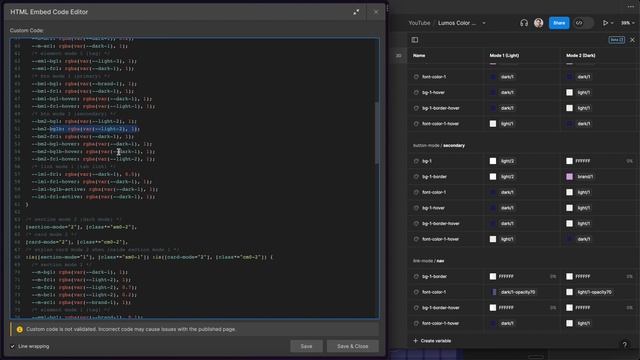
Task: Close the variables panel with X
Action: [x=632, y=40]
